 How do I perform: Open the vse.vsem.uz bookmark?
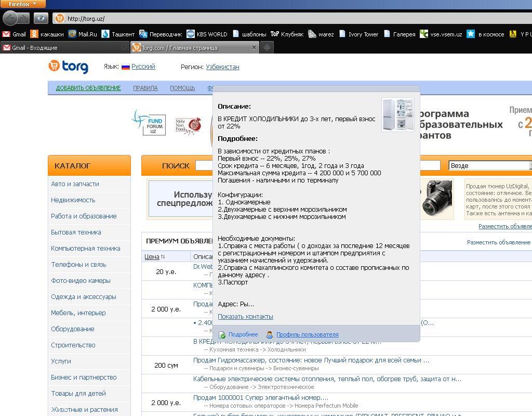tap(441, 34)
